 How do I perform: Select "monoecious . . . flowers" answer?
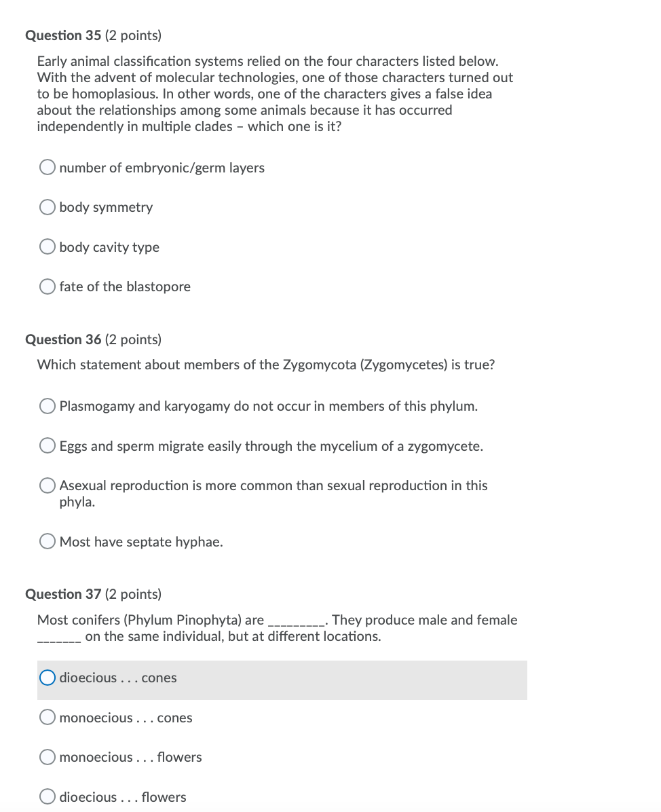pos(48,756)
